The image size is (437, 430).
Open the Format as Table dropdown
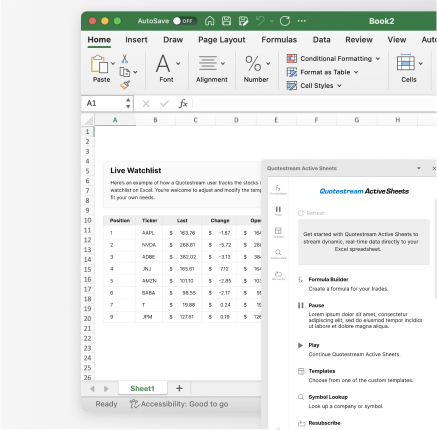point(322,72)
